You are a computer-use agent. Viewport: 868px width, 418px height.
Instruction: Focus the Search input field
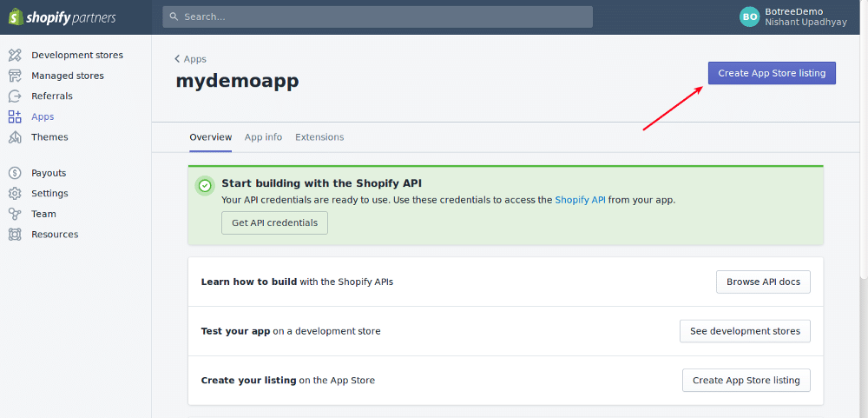coord(378,17)
